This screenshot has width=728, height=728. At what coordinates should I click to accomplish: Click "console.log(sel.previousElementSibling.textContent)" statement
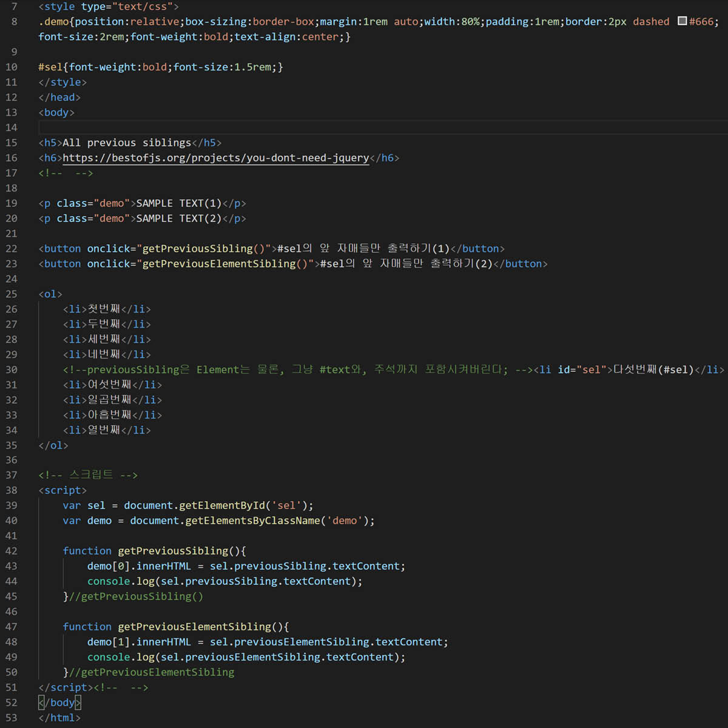coord(246,657)
